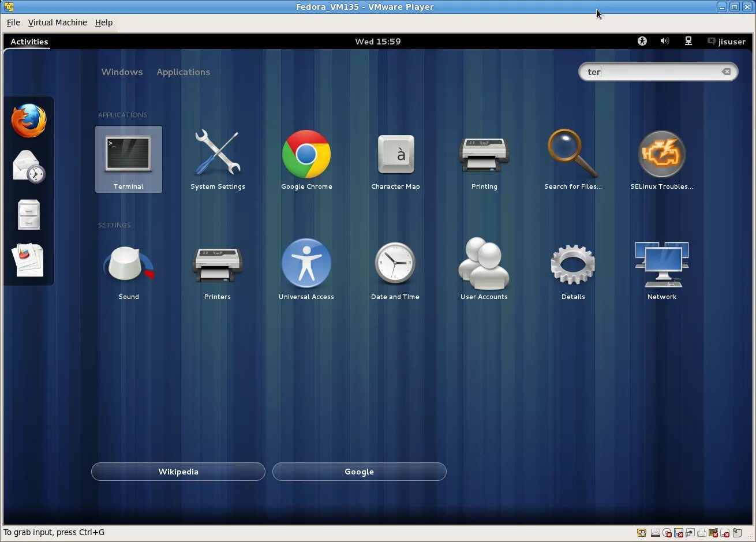The width and height of the screenshot is (756, 542).
Task: Open SELinux Troubleshooter
Action: (662, 159)
